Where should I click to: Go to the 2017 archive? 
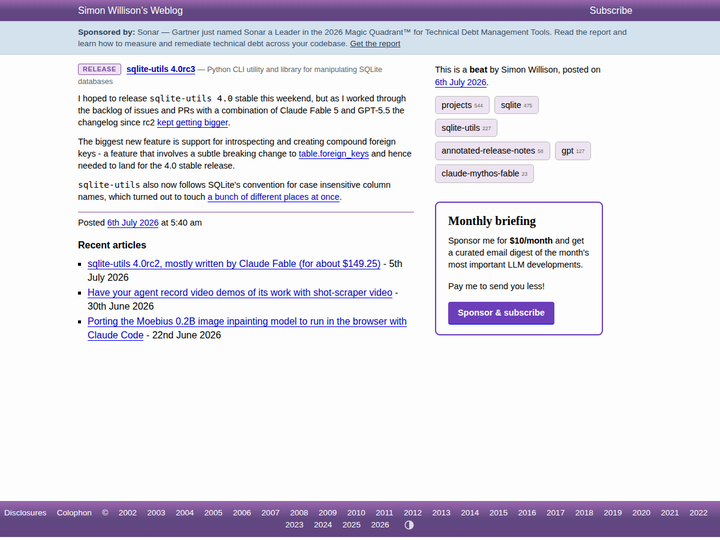pyautogui.click(x=555, y=513)
